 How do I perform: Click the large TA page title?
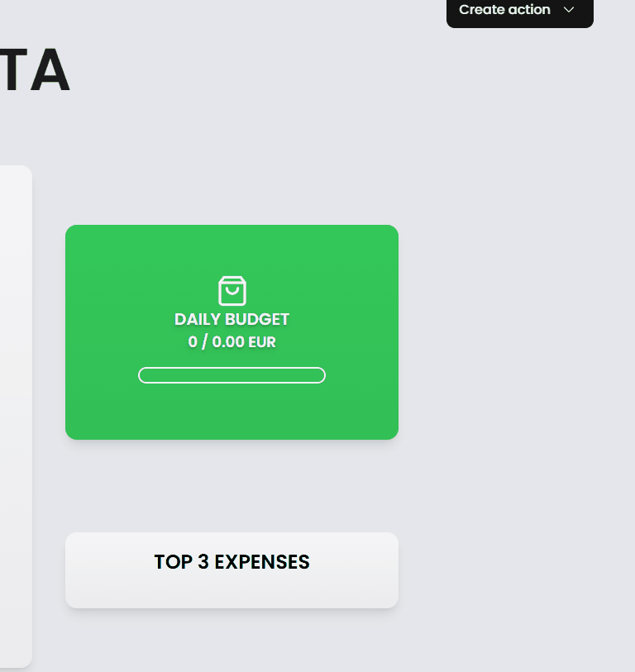[x=34, y=70]
